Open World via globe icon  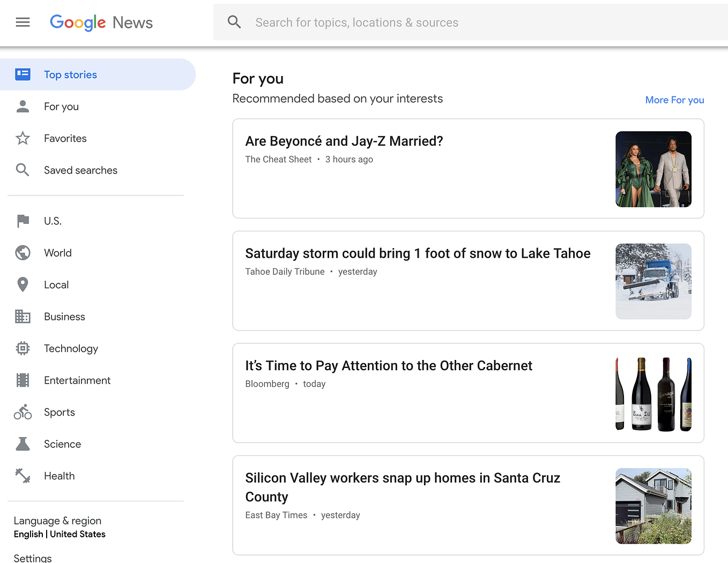pos(23,253)
